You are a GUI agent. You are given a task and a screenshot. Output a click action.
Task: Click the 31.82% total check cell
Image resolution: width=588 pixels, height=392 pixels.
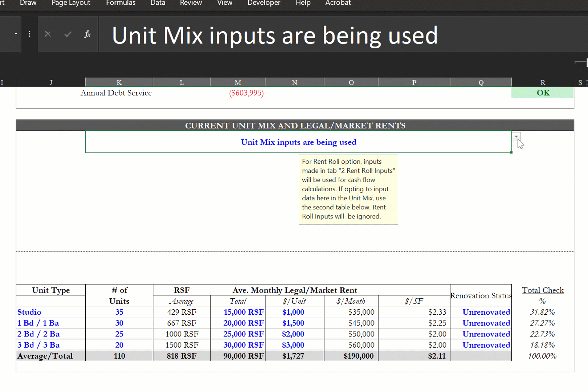[x=543, y=312]
